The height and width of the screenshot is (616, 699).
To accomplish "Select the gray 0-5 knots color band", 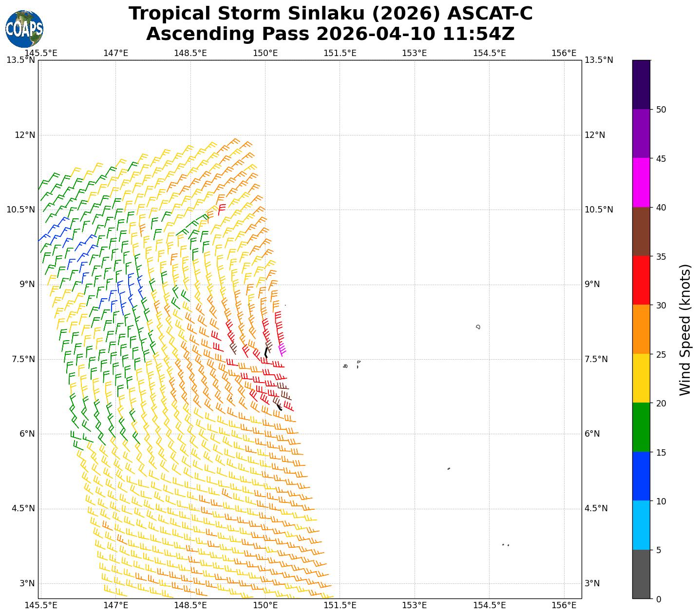I will (641, 574).
